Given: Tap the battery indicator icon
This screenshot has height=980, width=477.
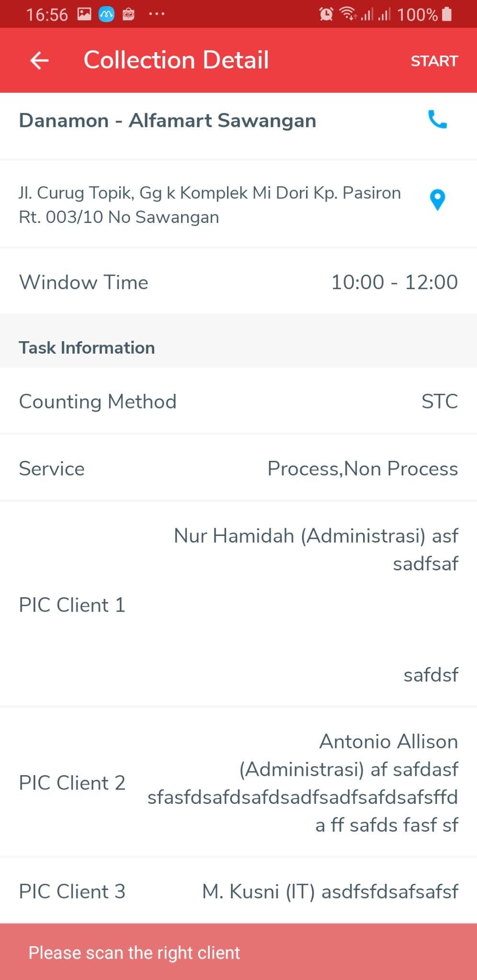Looking at the screenshot, I should pos(447,14).
